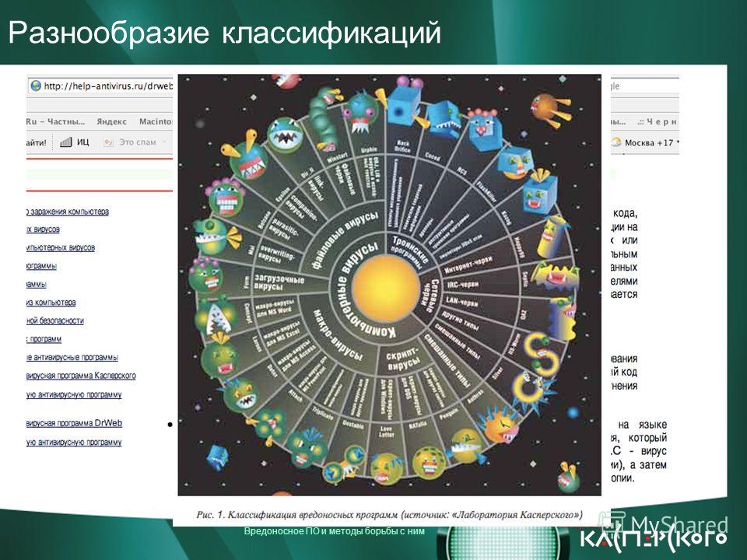This screenshot has width=747, height=560.
Task: Click the caption 'Рис. 1. Классификация вредоносных программ'
Action: pos(296,515)
